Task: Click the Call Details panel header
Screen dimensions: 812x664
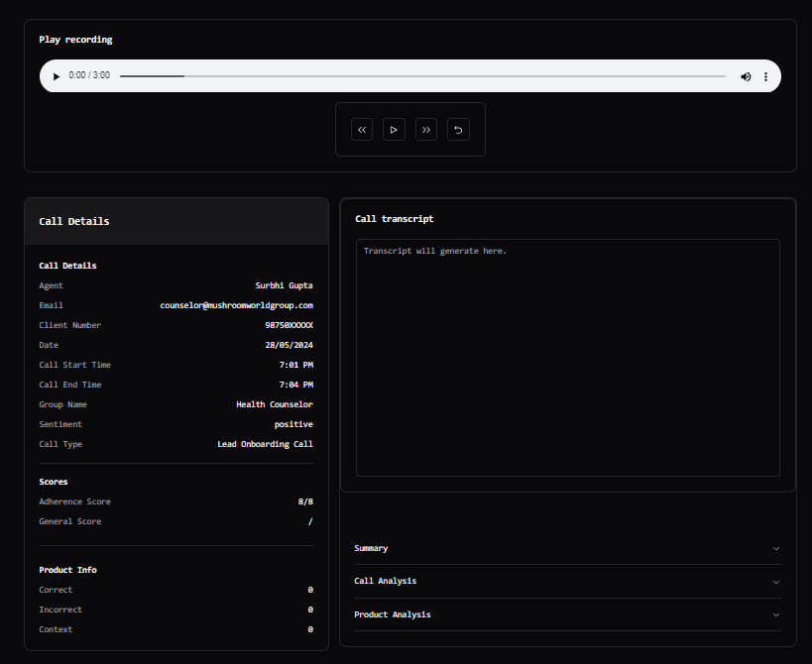Action: tap(176, 221)
